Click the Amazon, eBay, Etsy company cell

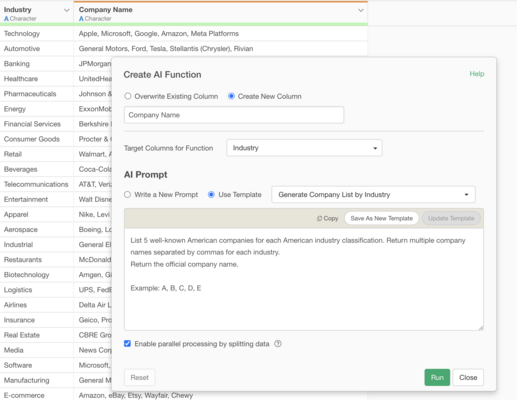coord(220,395)
